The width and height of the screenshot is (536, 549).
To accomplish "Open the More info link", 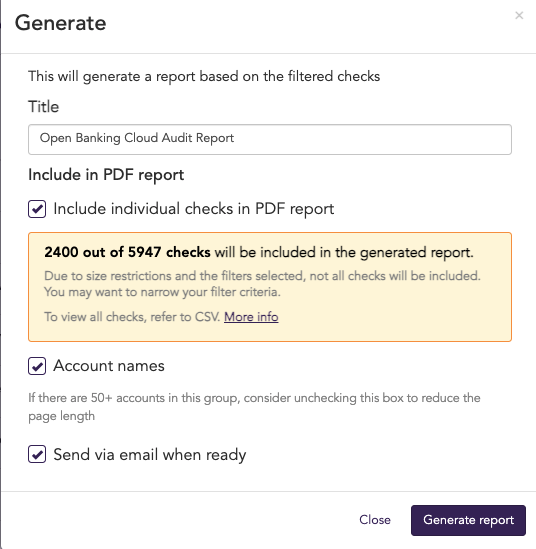I will point(251,317).
